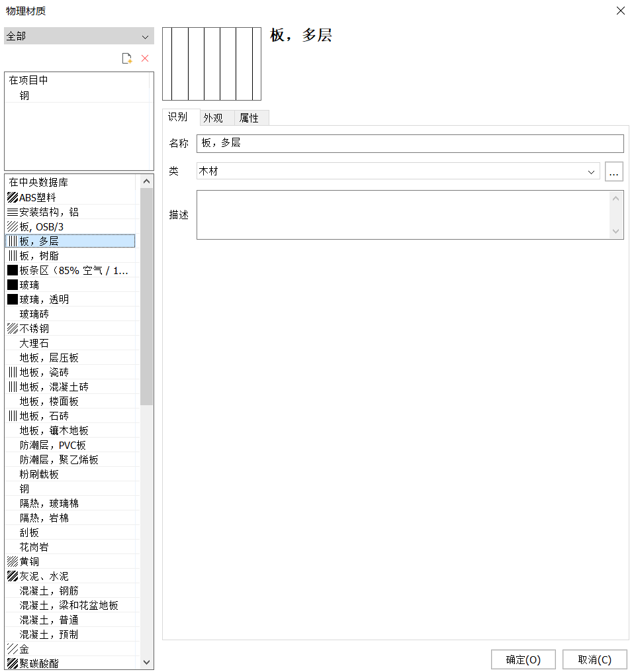Click into the 名称 input field
The height and width of the screenshot is (672, 634).
tap(410, 144)
